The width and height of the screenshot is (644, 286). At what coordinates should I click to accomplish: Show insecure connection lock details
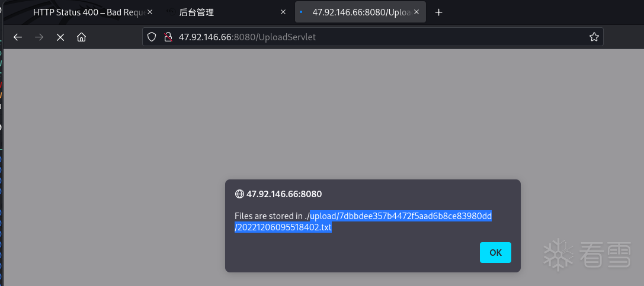tap(168, 37)
